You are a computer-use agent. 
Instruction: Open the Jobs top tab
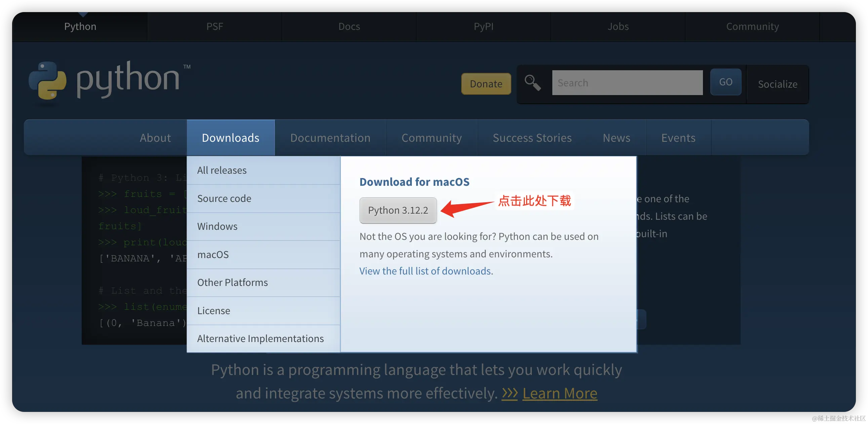618,26
